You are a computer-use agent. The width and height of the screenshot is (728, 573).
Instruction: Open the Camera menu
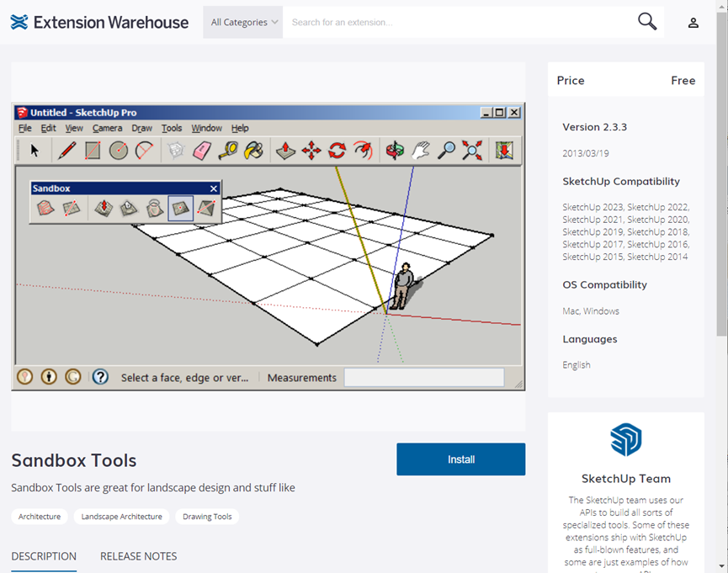[107, 128]
